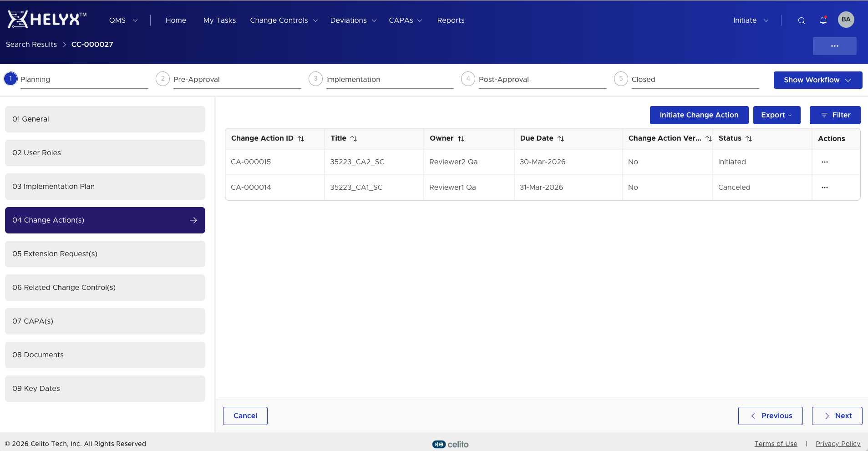
Task: Click the Implementation step 3 circle
Action: pos(315,79)
